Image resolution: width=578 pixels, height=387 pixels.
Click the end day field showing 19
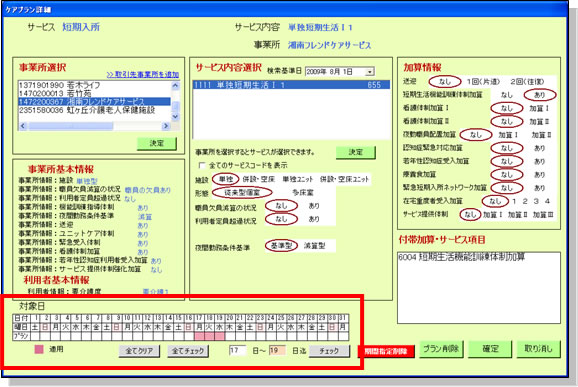(278, 350)
